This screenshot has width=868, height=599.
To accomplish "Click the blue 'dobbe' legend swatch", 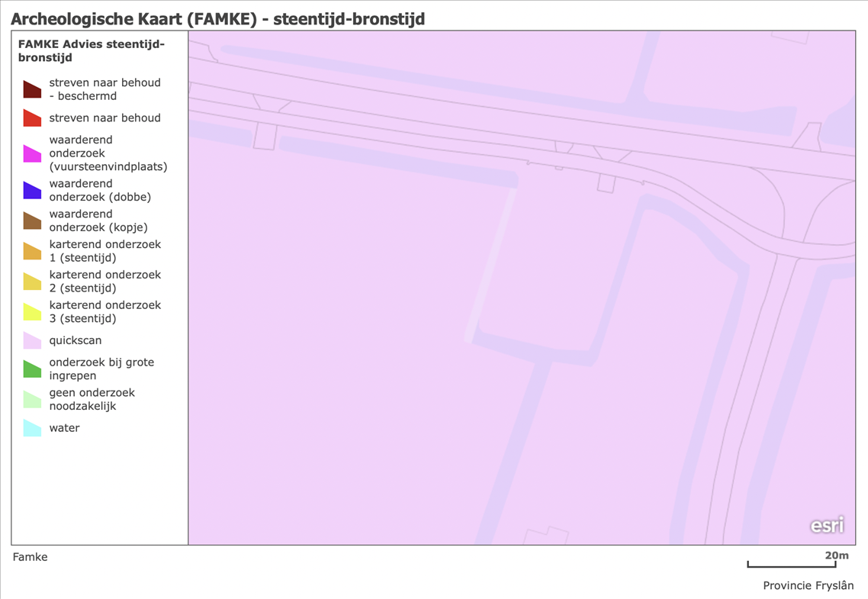I will click(32, 190).
